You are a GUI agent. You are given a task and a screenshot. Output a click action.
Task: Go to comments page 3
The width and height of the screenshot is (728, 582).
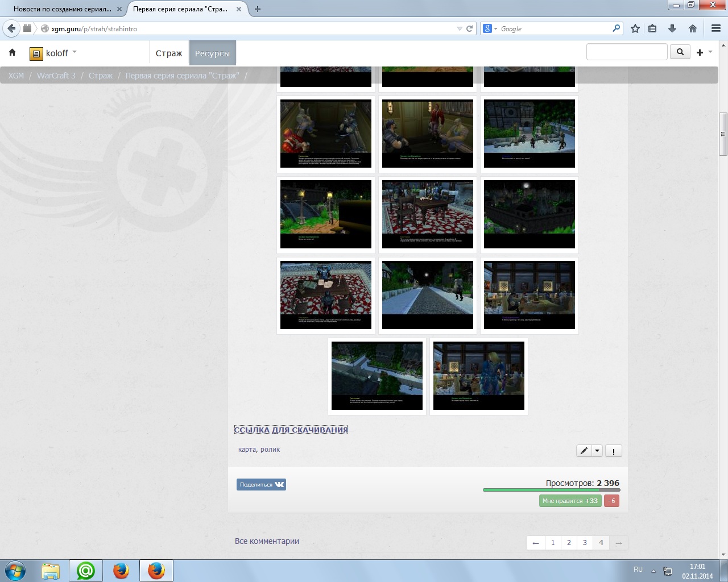(585, 543)
